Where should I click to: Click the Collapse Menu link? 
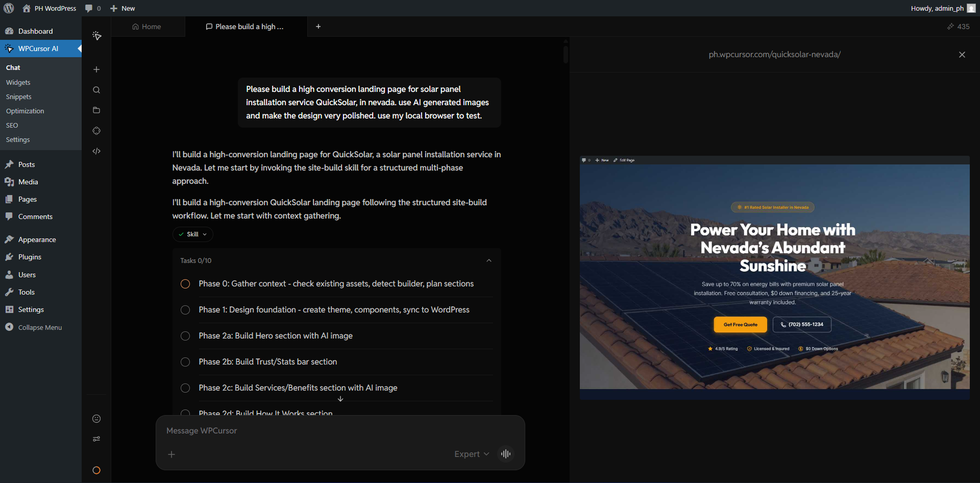click(39, 327)
